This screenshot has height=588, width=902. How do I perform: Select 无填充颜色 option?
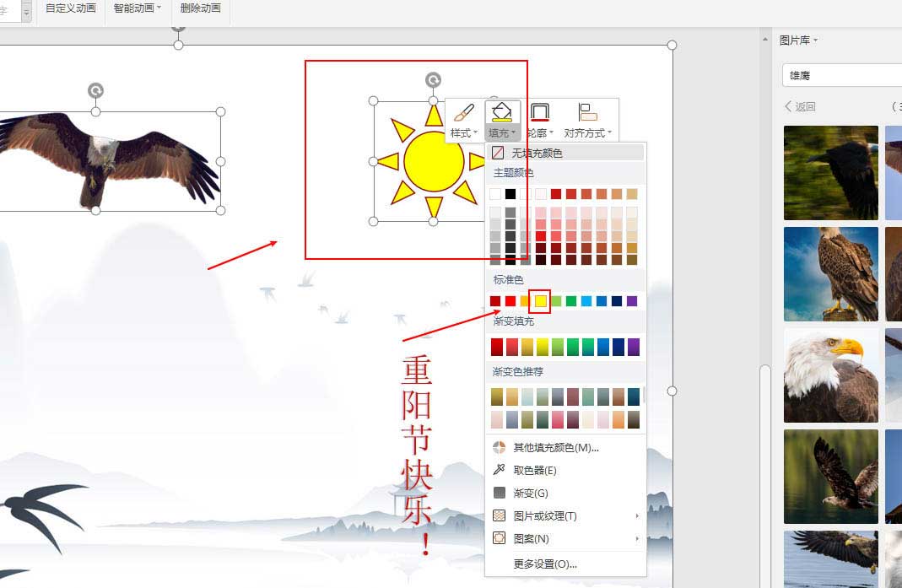[565, 153]
